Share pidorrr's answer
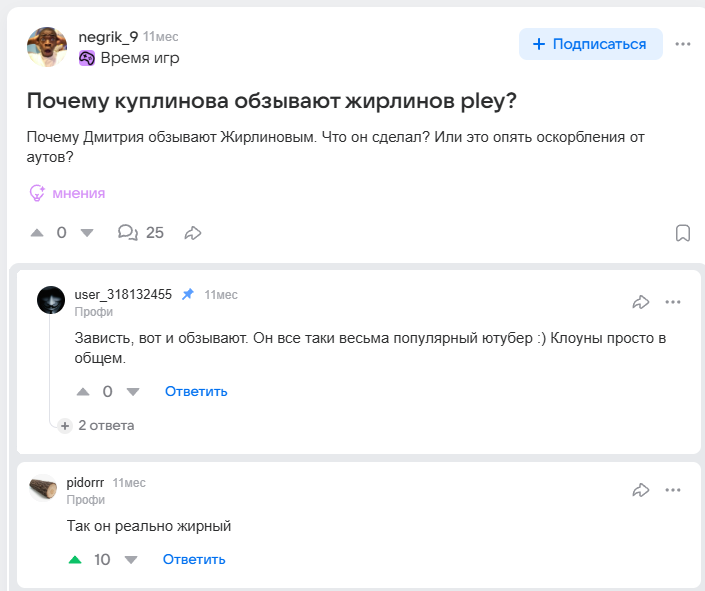 tap(641, 490)
